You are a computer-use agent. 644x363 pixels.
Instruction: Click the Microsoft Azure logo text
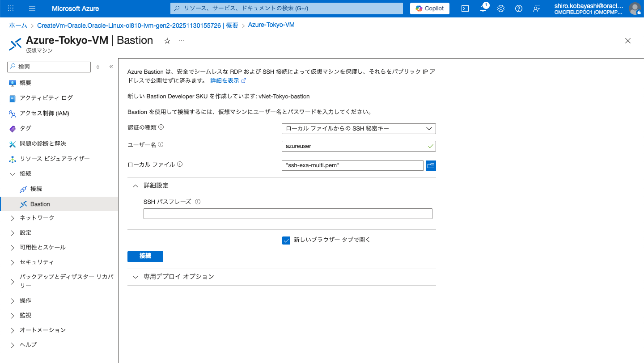(x=76, y=8)
